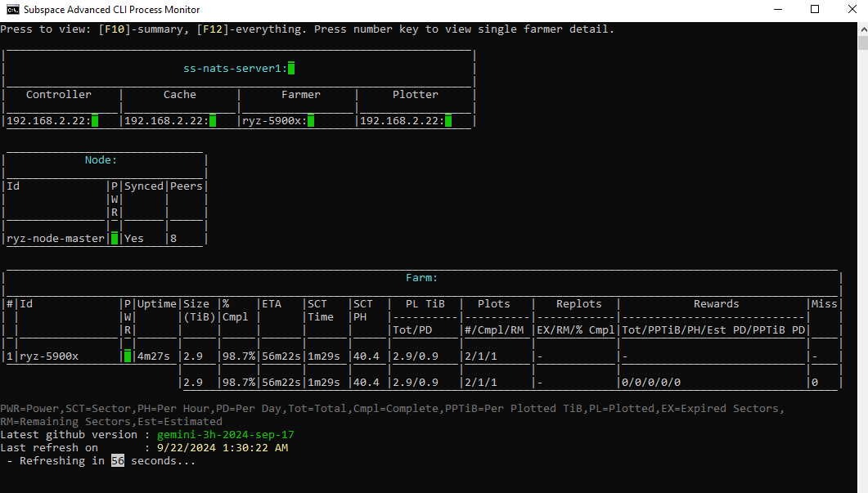Click the scrollbar up arrow
The image size is (868, 493).
click(x=863, y=29)
